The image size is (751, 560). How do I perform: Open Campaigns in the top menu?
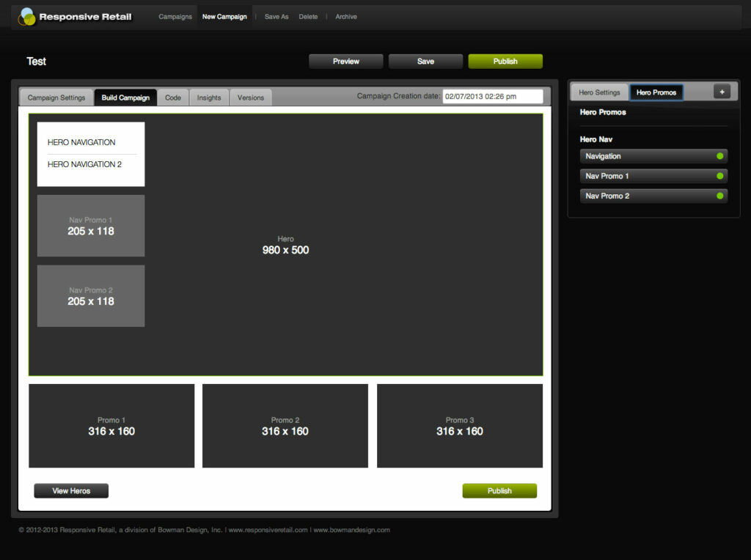(175, 17)
